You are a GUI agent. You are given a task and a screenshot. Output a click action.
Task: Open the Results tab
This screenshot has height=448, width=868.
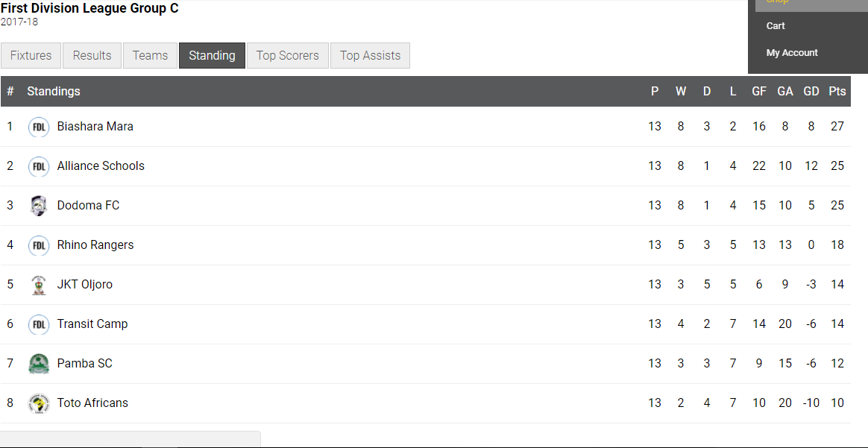(x=92, y=56)
